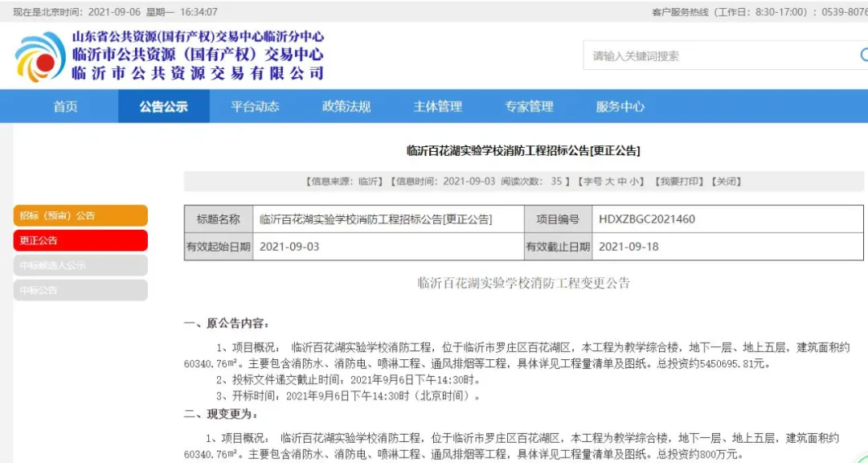The image size is (868, 463).
Task: Open the 主体管理 navigation tab
Action: click(438, 106)
